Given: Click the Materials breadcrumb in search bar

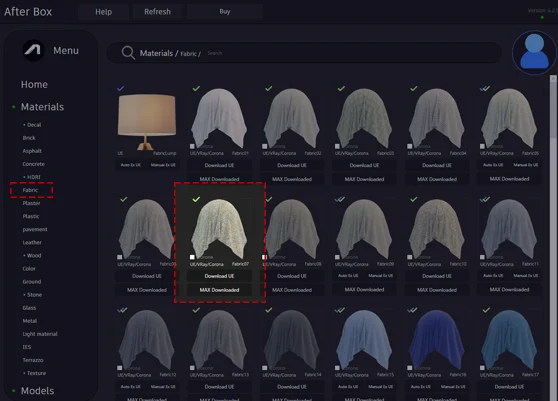Looking at the screenshot, I should pyautogui.click(x=156, y=53).
